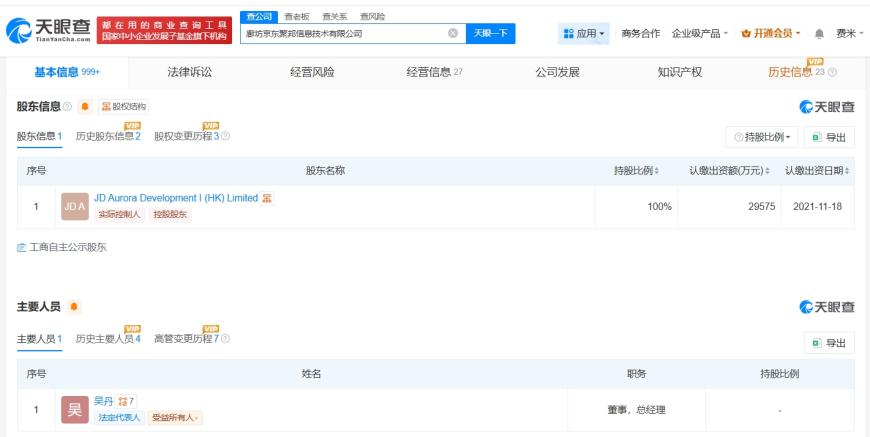Click the 天眼查 logo in header
Image resolution: width=870 pixels, height=437 pixels.
point(48,30)
